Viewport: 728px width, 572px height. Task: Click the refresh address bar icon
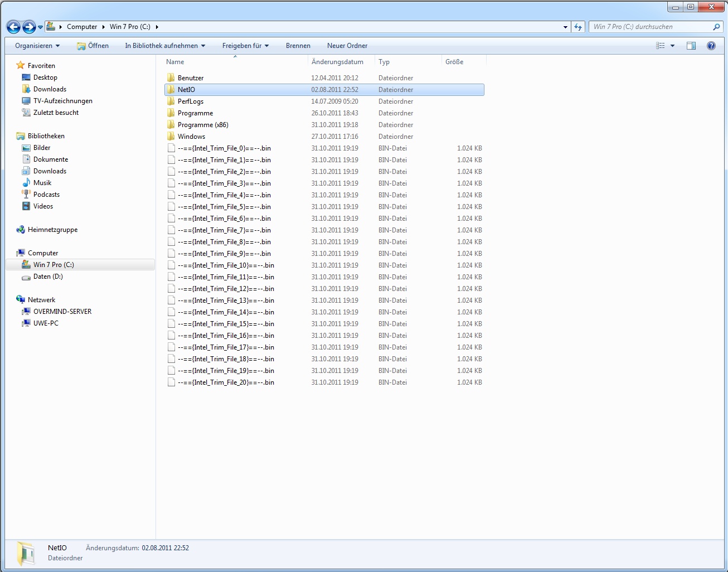click(x=578, y=27)
